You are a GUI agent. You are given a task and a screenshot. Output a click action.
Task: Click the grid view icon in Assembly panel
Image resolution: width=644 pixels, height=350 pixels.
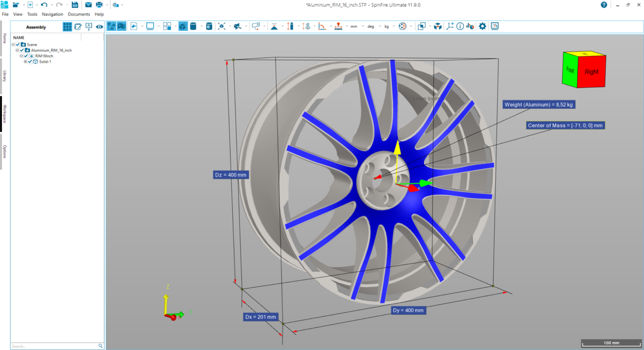pos(67,27)
